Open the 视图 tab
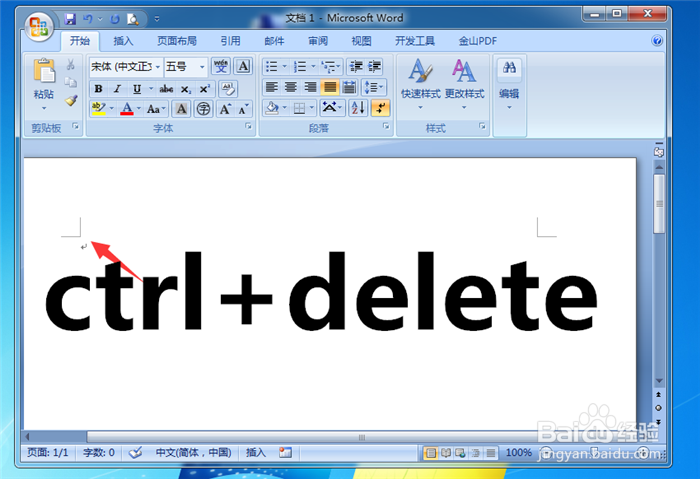The height and width of the screenshot is (479, 700). [x=361, y=41]
